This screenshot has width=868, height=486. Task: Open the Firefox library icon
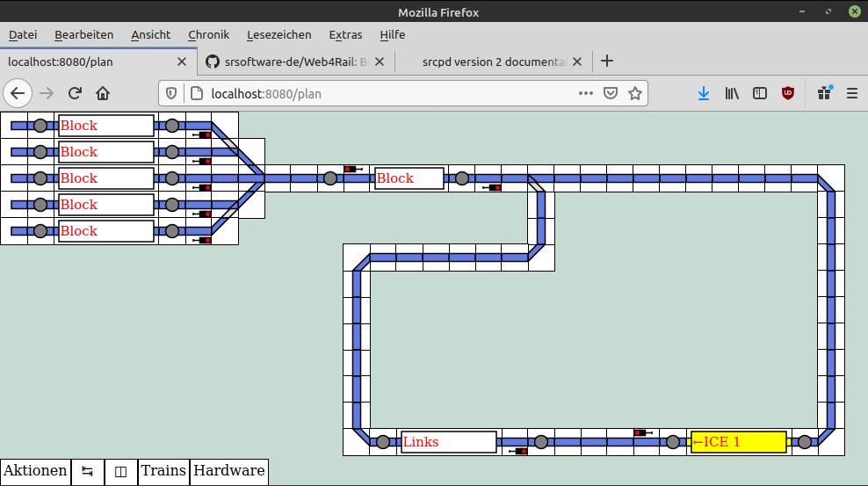point(732,93)
